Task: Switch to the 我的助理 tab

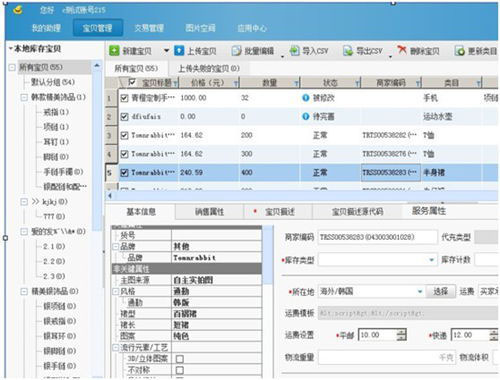Action: click(46, 28)
